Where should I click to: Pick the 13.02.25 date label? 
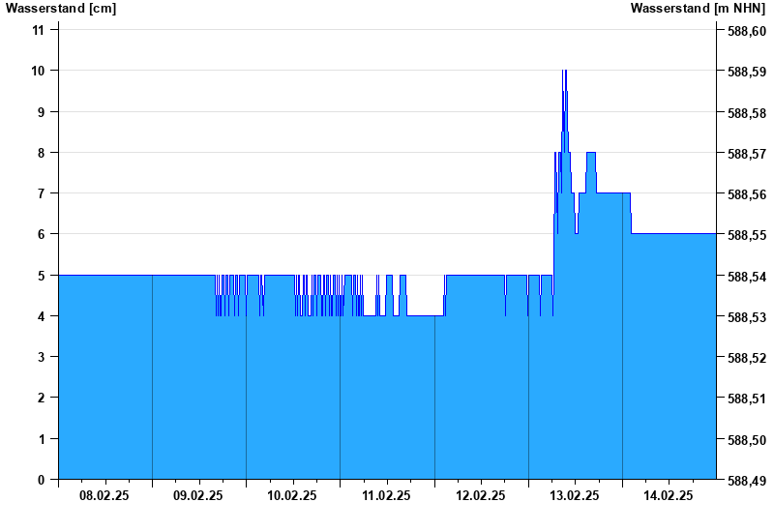click(x=575, y=495)
